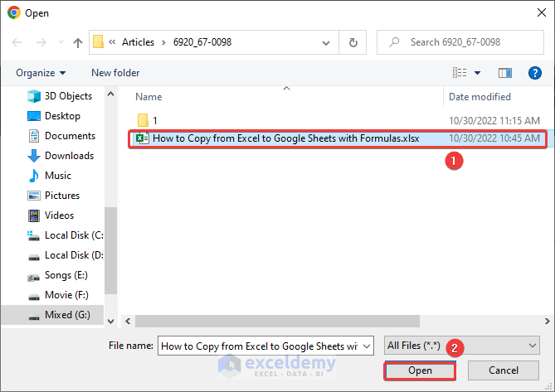
Task: Select 3D Objects in navigation pane
Action: click(60, 96)
